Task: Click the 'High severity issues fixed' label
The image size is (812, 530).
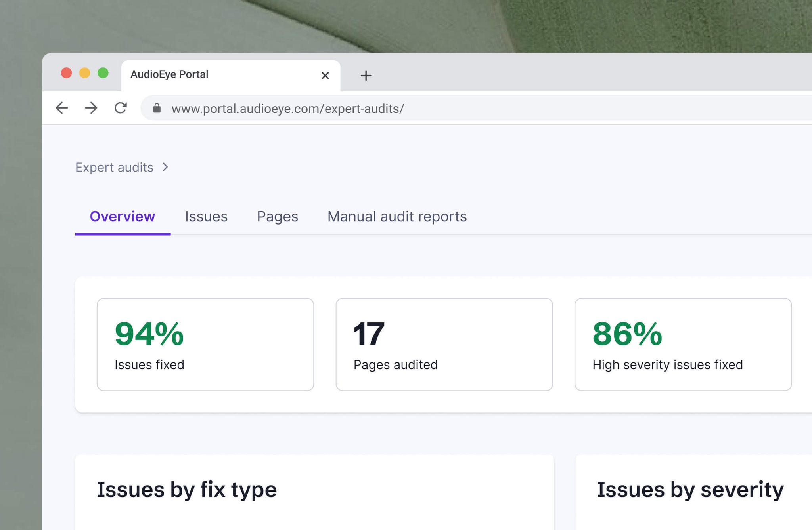Action: (668, 365)
